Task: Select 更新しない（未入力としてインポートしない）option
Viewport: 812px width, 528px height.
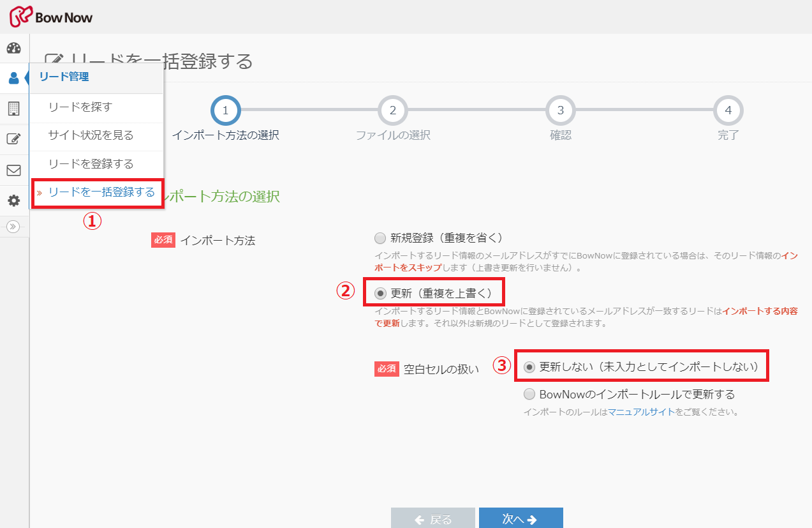Action: (x=529, y=367)
